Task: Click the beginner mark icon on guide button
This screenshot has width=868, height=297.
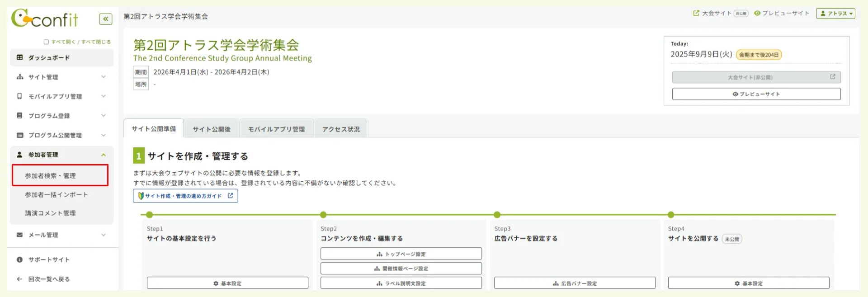Action: click(x=141, y=196)
